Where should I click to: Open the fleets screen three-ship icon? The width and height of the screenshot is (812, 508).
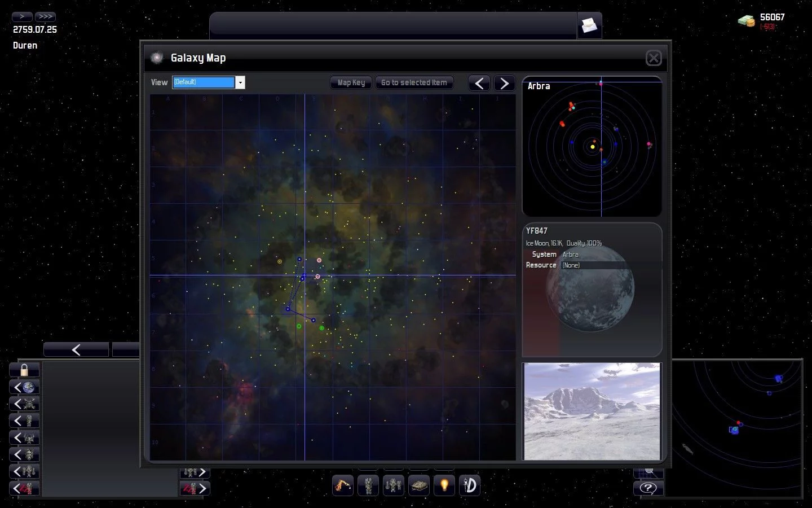tap(394, 485)
